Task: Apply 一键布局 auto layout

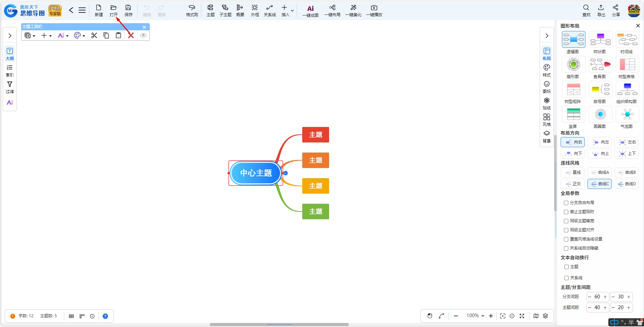Action: click(x=332, y=10)
